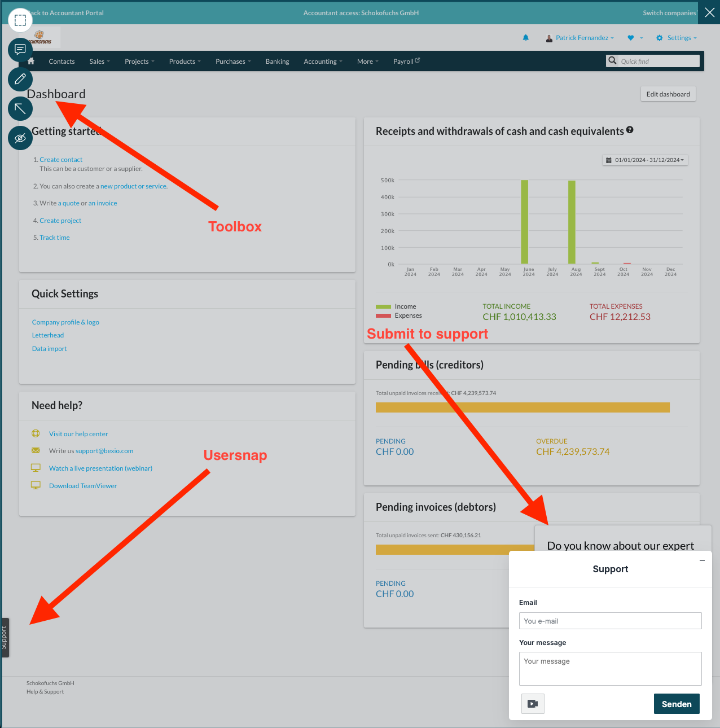Focus the Quick find search field
Screen dimensions: 720x728
pyautogui.click(x=658, y=61)
